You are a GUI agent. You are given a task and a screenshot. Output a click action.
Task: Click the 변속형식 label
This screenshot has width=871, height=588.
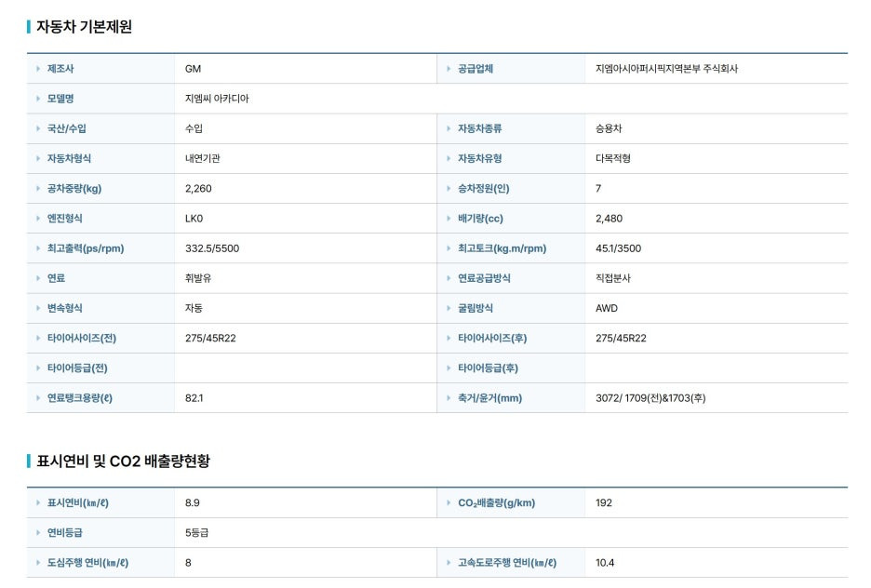(x=65, y=309)
